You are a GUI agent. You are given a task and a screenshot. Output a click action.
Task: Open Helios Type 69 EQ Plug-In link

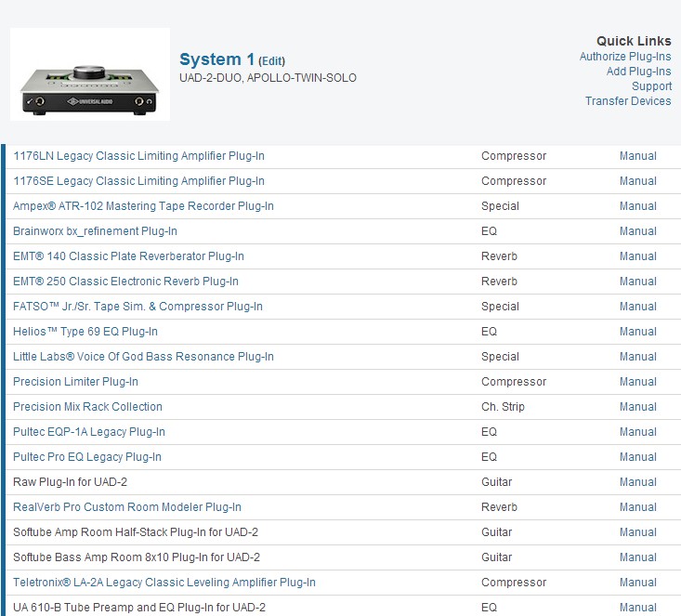(85, 332)
